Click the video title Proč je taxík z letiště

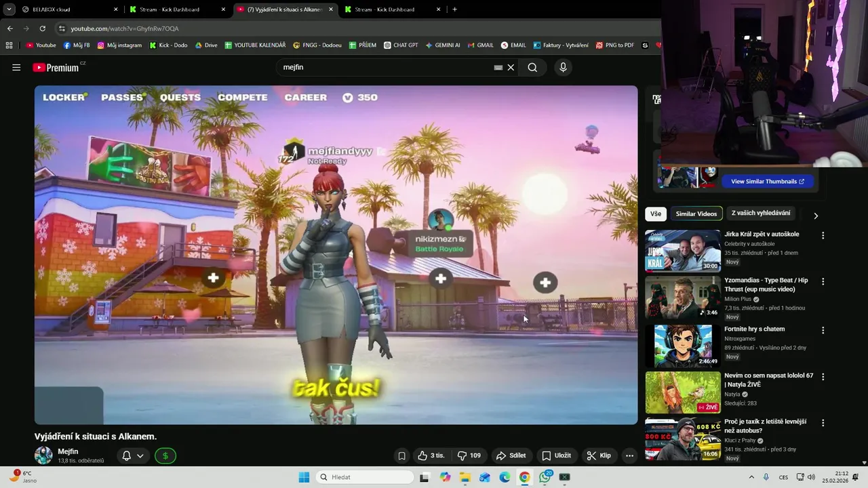pyautogui.click(x=765, y=426)
